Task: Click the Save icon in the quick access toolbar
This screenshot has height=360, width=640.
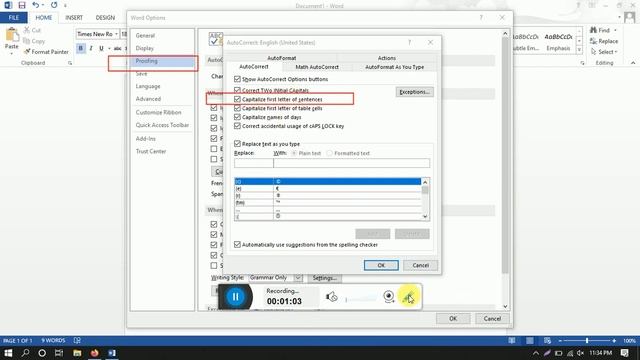Action: pos(22,5)
